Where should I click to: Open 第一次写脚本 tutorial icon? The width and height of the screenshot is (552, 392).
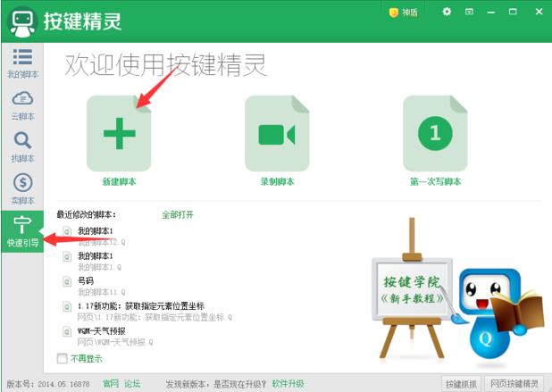pos(435,133)
